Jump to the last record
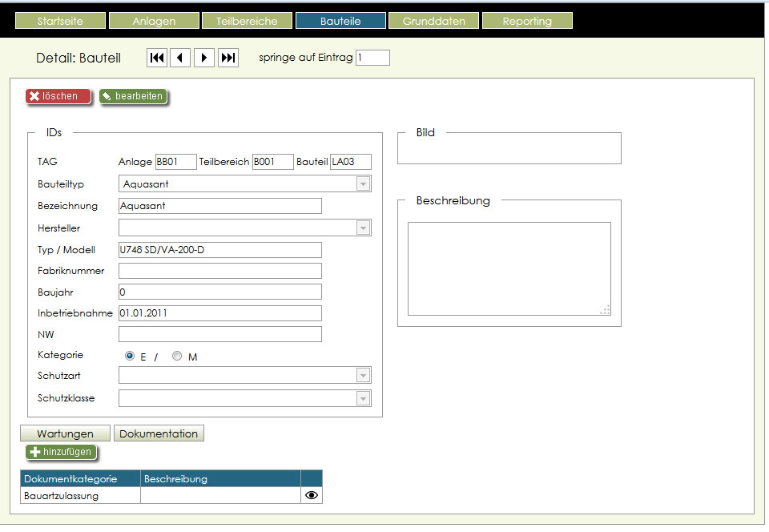 (228, 58)
